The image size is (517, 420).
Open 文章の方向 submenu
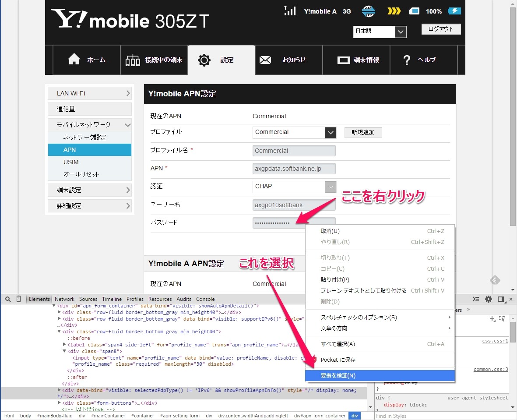(380, 328)
